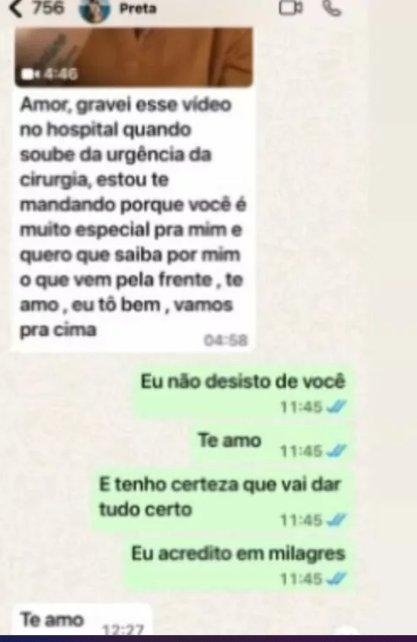
Task: Select the 'Eu acredito em milagres' bubble
Action: pos(239,565)
